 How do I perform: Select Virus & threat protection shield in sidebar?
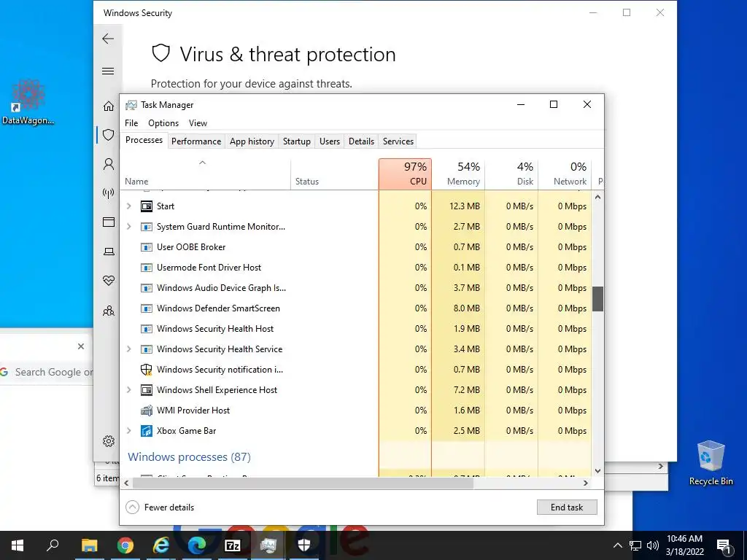(x=109, y=135)
